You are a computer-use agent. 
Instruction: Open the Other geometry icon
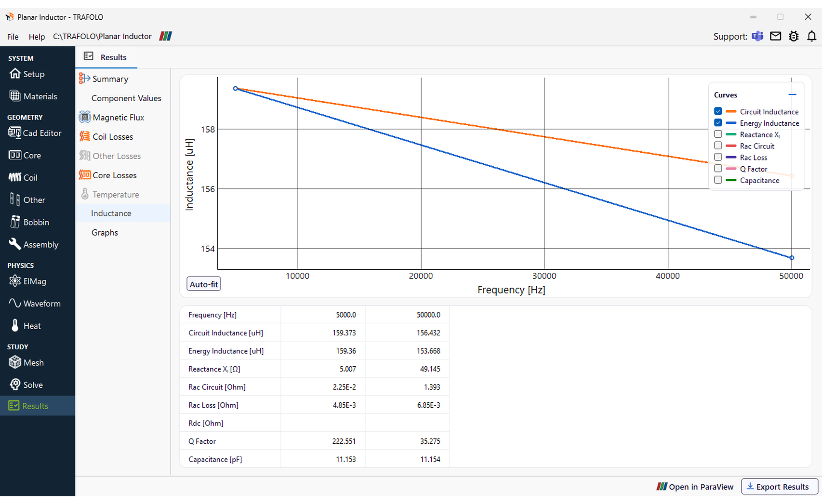point(15,199)
